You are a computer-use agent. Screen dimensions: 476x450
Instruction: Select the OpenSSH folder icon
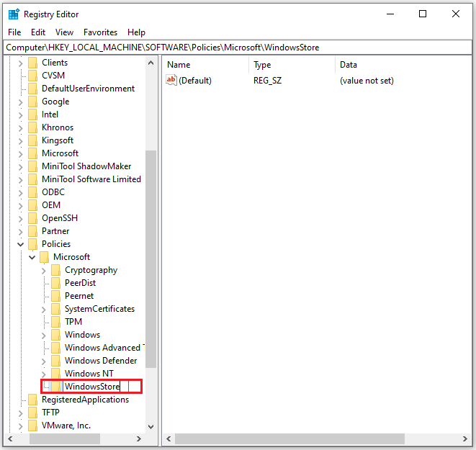32,218
